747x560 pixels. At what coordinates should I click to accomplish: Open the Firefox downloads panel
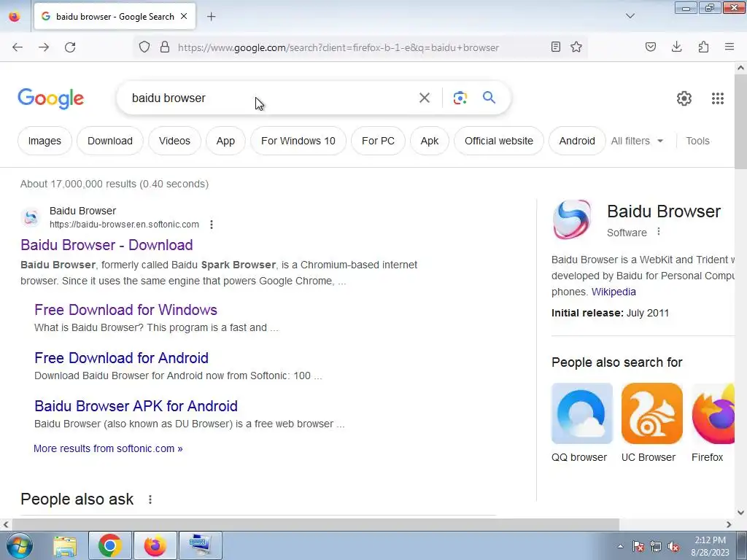point(676,47)
